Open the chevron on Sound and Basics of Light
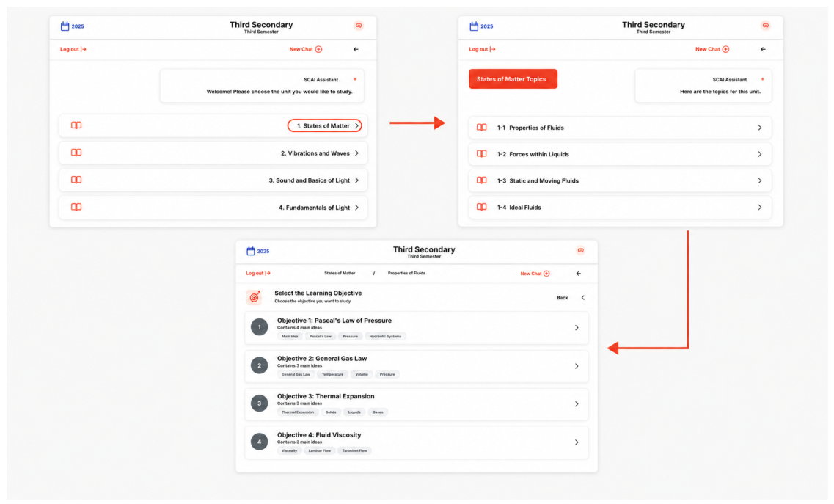The width and height of the screenshot is (834, 504). pos(357,180)
